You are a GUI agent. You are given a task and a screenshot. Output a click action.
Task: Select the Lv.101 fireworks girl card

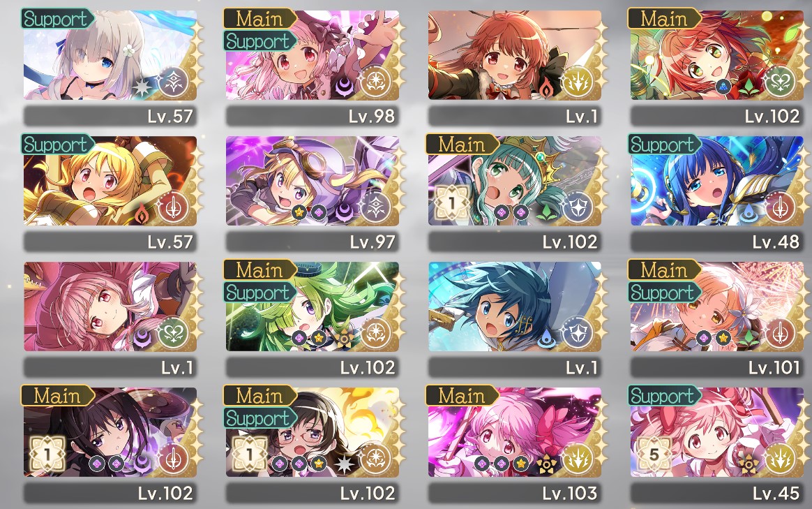click(x=716, y=307)
